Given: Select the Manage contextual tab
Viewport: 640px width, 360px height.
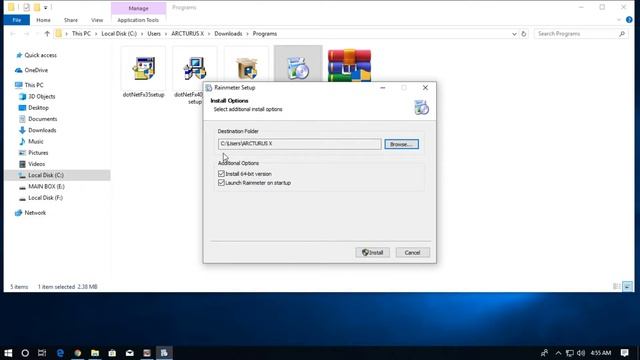Looking at the screenshot, I should coord(138,8).
